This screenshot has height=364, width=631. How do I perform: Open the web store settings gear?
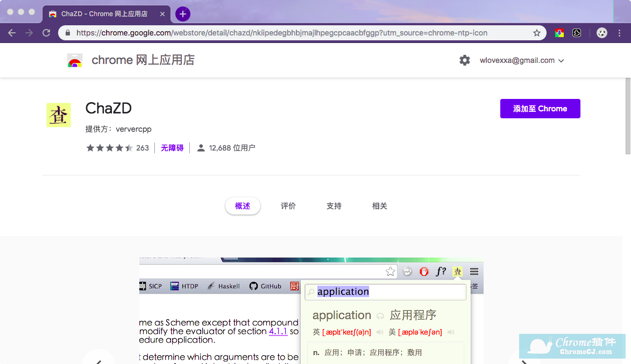(465, 60)
